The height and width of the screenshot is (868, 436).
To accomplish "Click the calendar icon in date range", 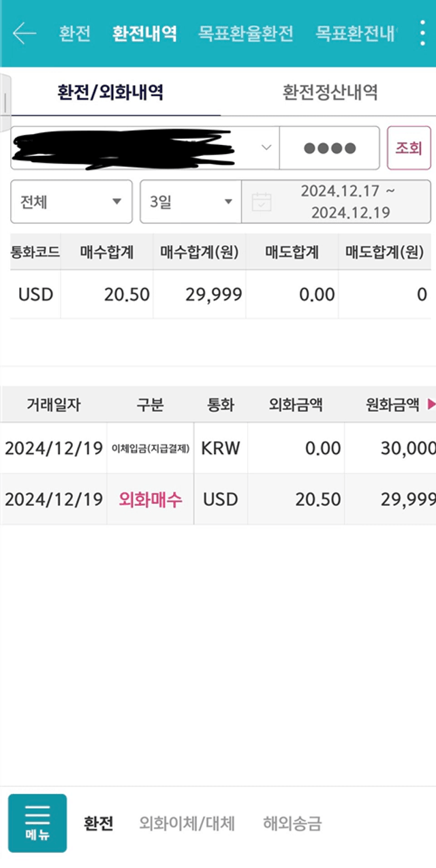I will coord(262,202).
